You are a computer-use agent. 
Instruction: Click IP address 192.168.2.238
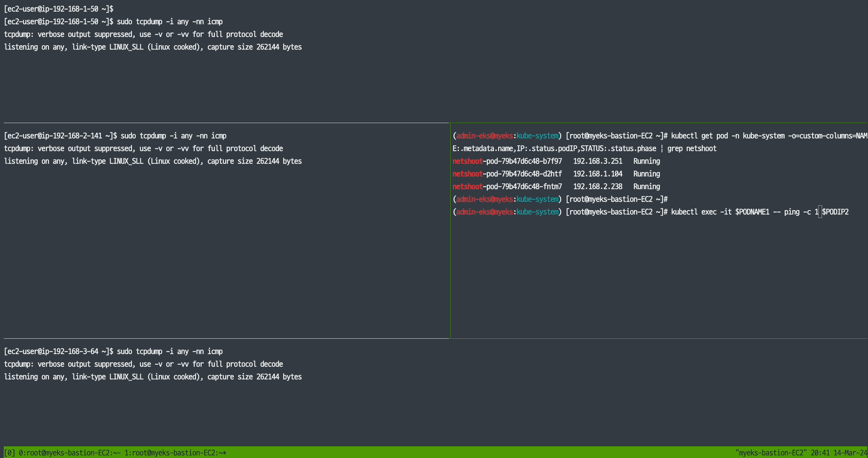[598, 186]
